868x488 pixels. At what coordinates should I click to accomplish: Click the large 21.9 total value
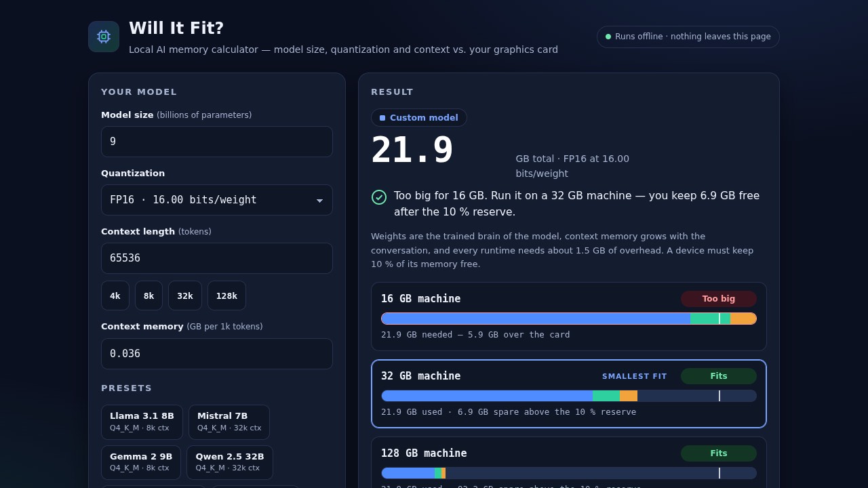pos(412,150)
